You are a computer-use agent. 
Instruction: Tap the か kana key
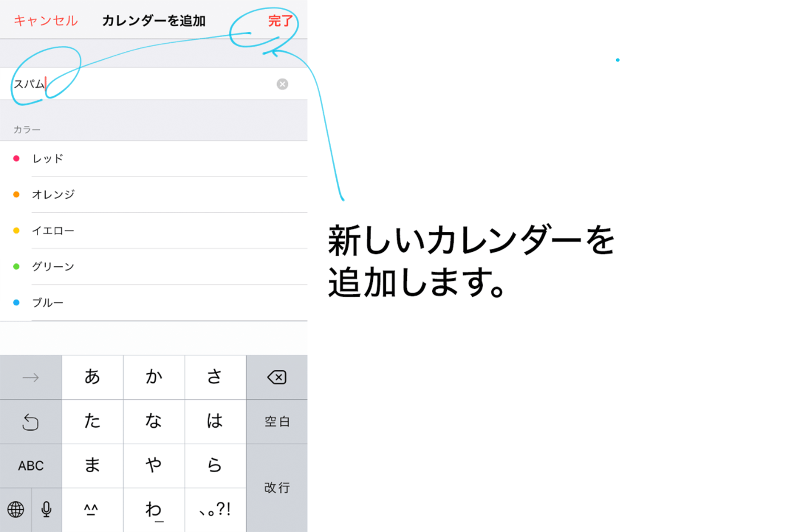[154, 377]
